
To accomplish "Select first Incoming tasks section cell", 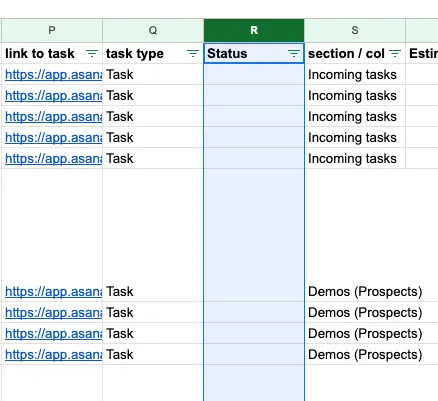I will (x=355, y=74).
